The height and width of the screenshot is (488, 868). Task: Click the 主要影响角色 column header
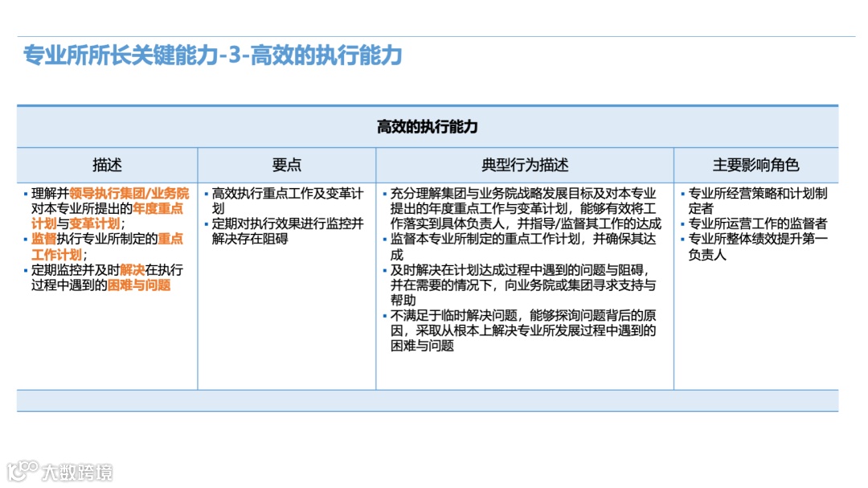(x=755, y=165)
